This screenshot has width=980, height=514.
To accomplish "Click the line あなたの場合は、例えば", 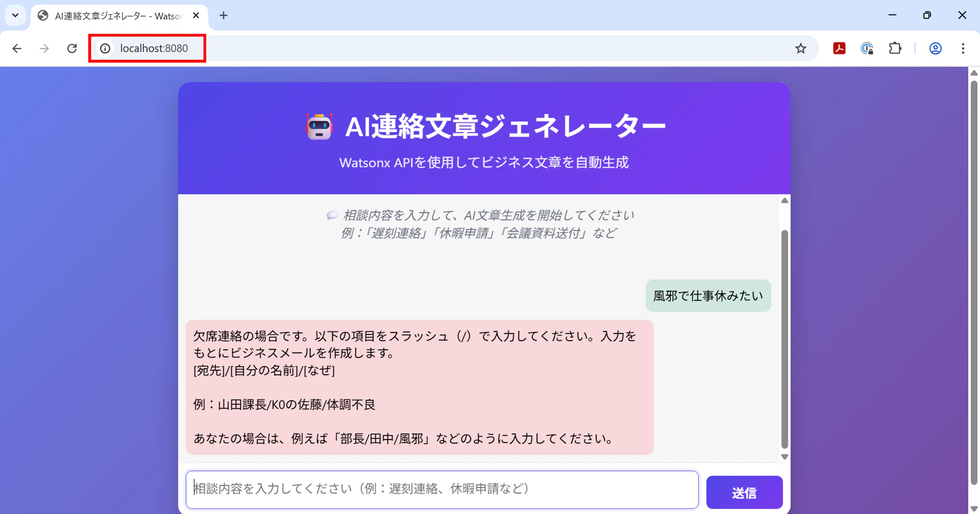I will 403,439.
